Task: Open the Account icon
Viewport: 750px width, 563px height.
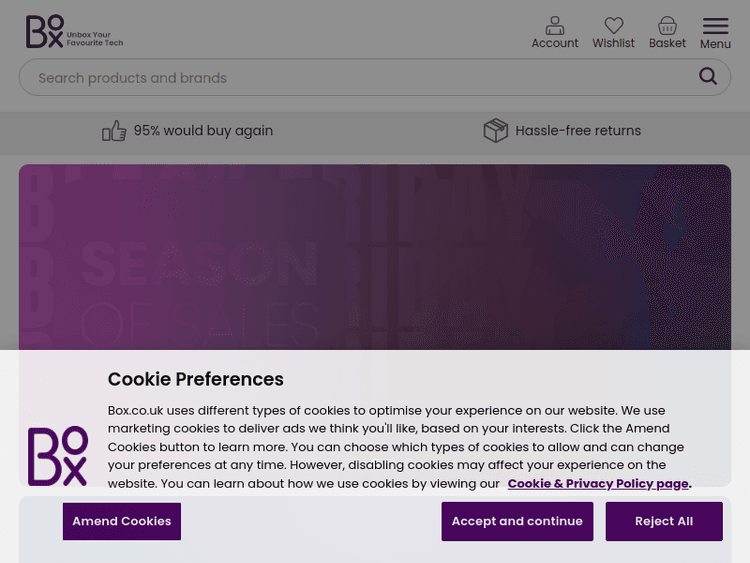Action: point(555,26)
